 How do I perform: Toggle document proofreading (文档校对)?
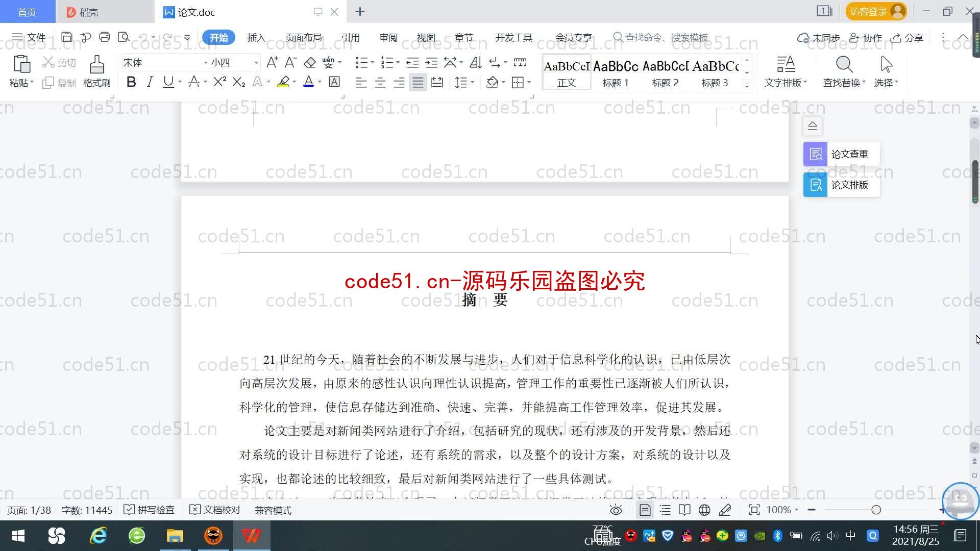(215, 510)
